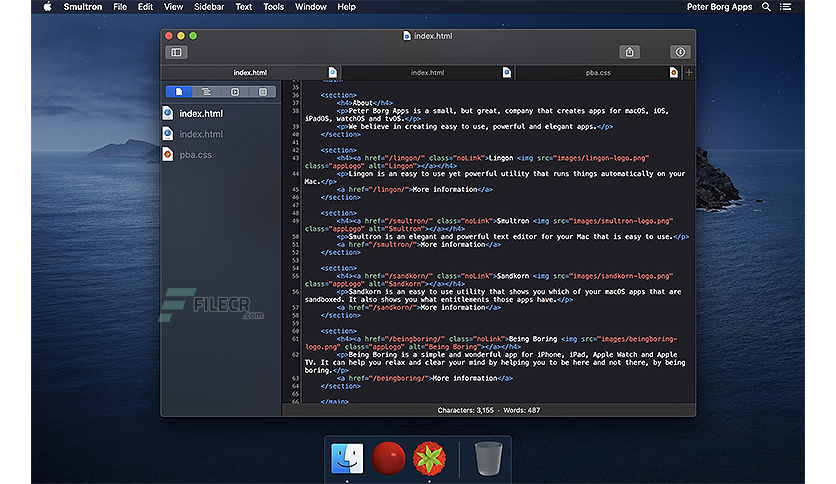Click line number 50 in gutter
The height and width of the screenshot is (484, 836).
(x=295, y=237)
